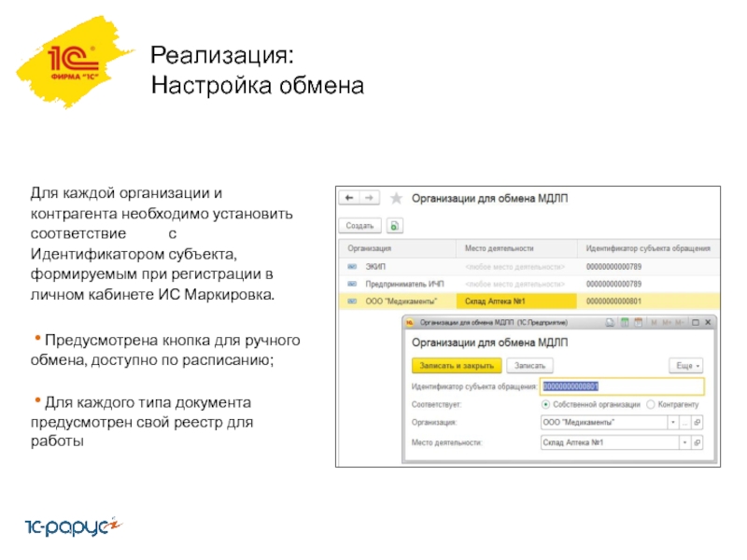747x560 pixels.
Task: Click the row icon next to ЭКИП
Action: tap(352, 267)
